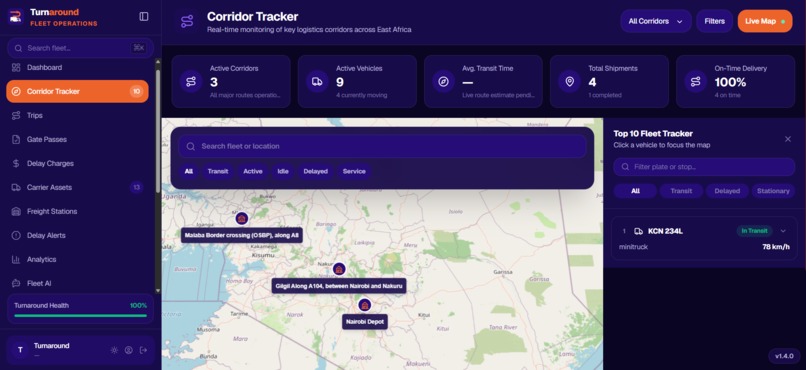The image size is (806, 370).
Task: Open the Gate Passes menu item
Action: tap(77, 139)
